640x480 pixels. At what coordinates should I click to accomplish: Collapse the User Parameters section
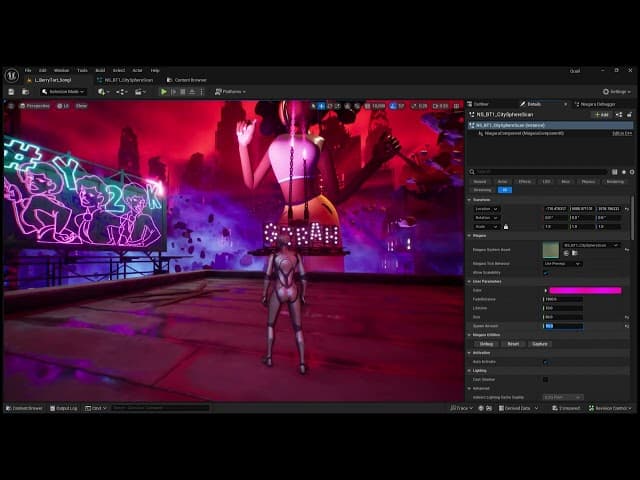point(469,282)
